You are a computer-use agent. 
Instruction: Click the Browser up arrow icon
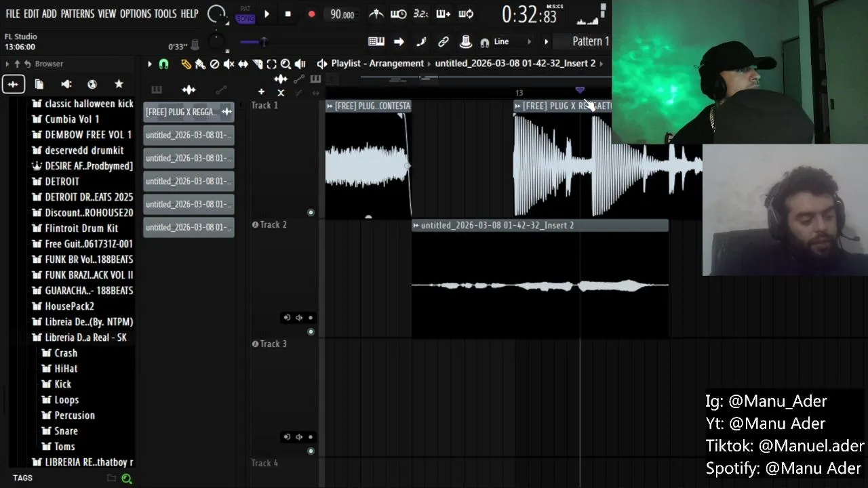click(17, 64)
